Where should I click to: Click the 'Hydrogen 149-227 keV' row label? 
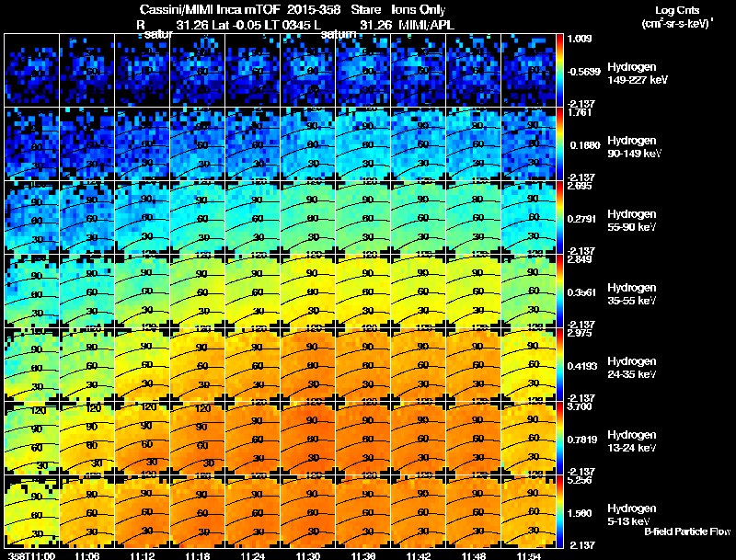tap(637, 74)
